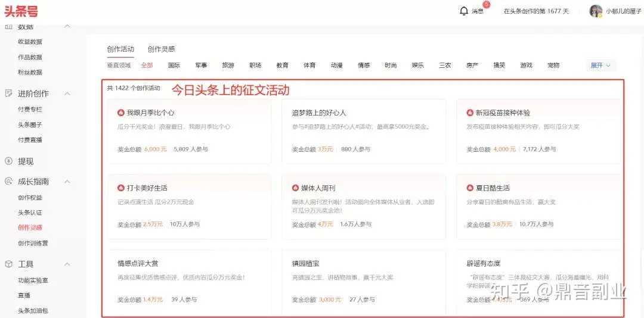Open 付费专栏 in the sidebar
This screenshot has width=644, height=318.
pyautogui.click(x=30, y=110)
